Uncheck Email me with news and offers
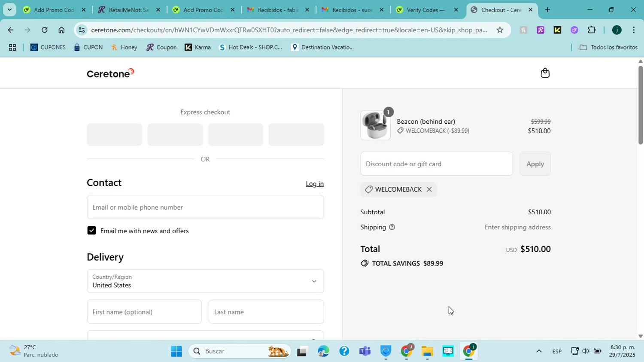644x362 pixels. (91, 231)
